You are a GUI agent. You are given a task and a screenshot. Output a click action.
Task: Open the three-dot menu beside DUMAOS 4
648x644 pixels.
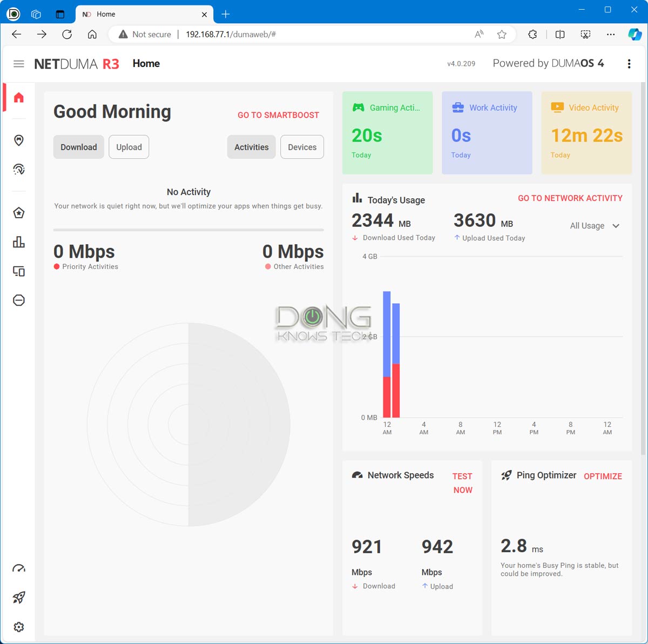tap(629, 64)
